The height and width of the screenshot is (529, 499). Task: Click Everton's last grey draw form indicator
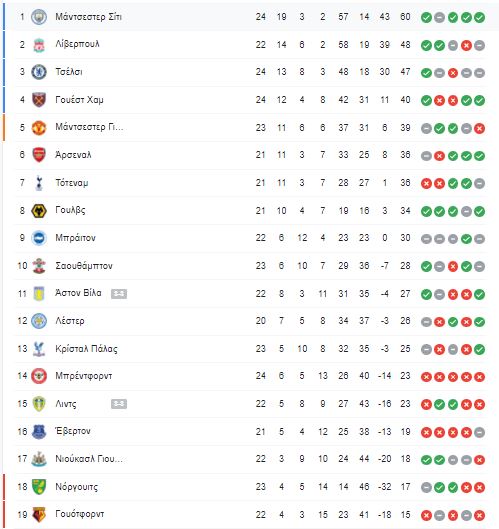[x=479, y=432]
